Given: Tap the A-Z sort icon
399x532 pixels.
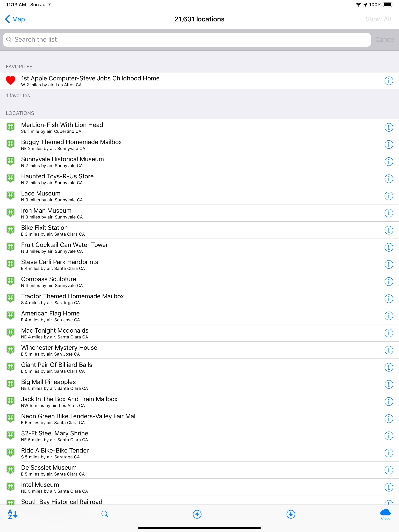Looking at the screenshot, I should point(12,514).
